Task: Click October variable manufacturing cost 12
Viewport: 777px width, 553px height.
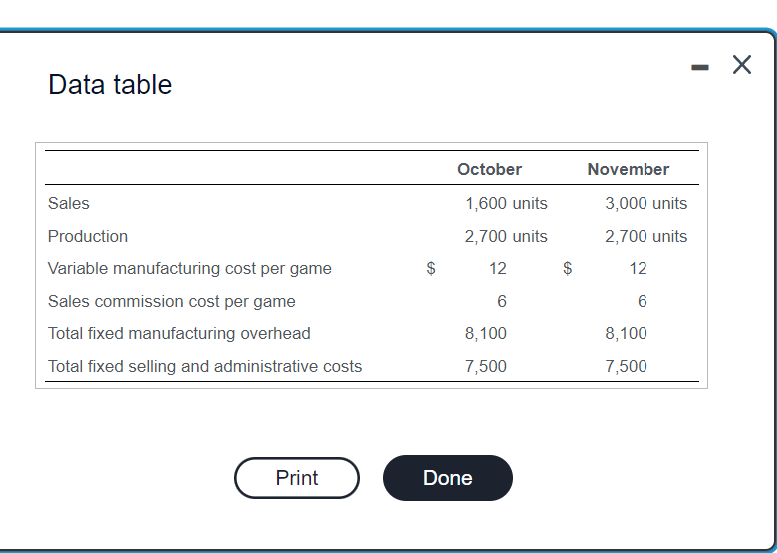Action: point(498,269)
